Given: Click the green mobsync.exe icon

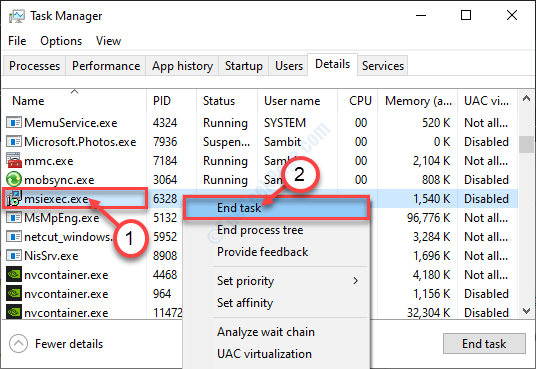Looking at the screenshot, I should click(x=14, y=180).
